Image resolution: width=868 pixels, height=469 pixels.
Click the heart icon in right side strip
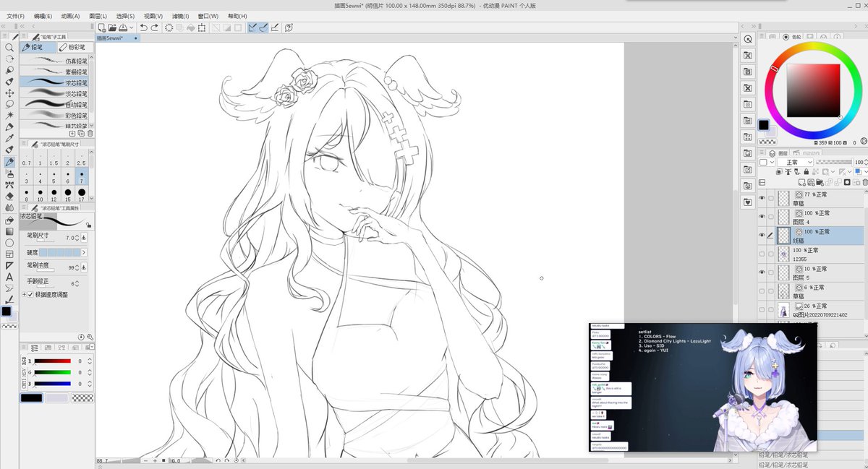pyautogui.click(x=748, y=203)
